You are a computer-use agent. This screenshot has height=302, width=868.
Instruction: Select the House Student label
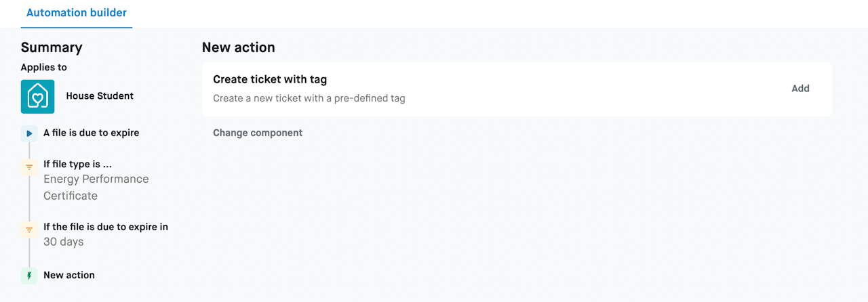pyautogui.click(x=100, y=96)
